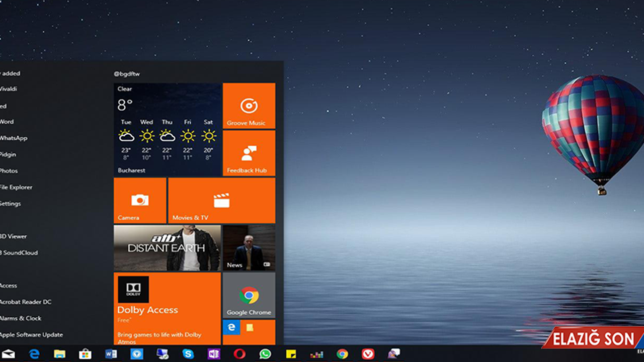This screenshot has height=362, width=644.
Task: Open the Groove Music tile
Action: (249, 106)
